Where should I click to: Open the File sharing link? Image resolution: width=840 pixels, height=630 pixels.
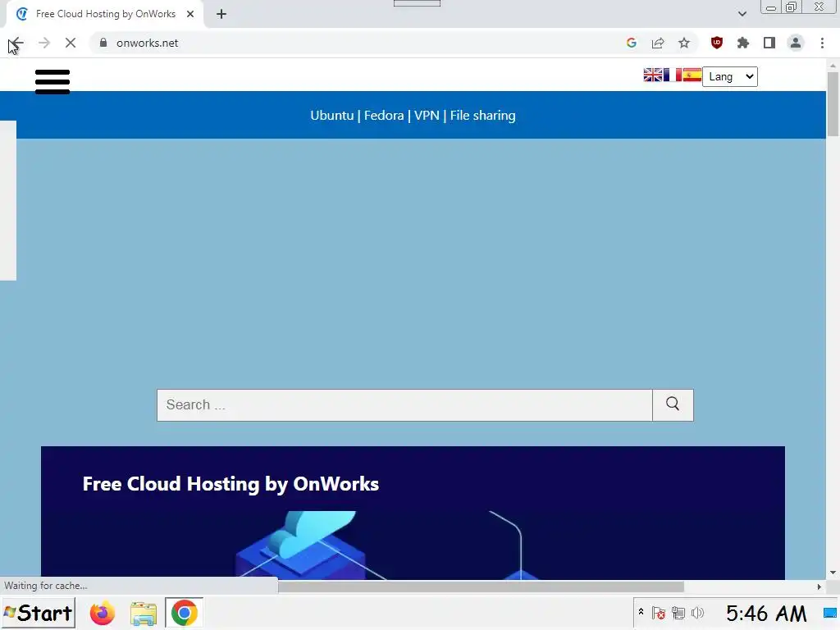482,115
